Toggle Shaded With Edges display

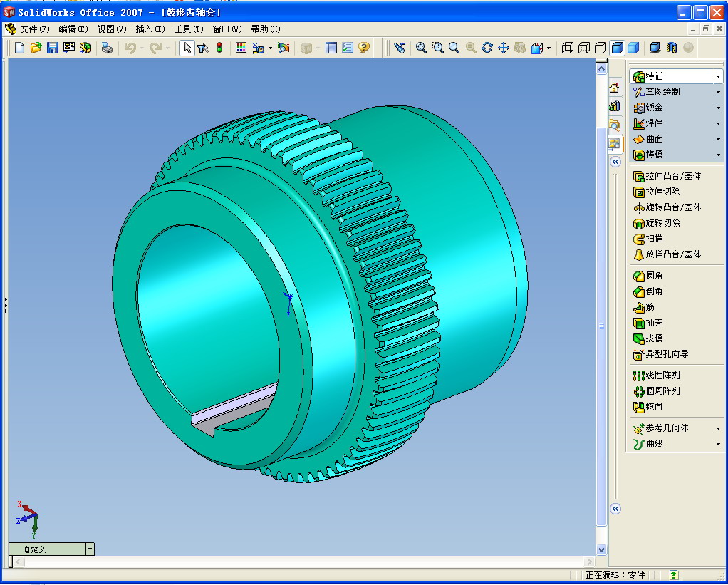coord(617,47)
